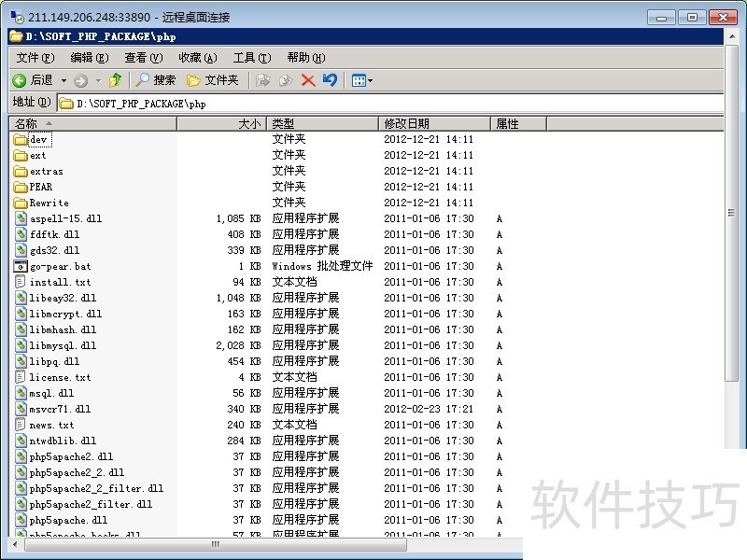Click the blue Undo arrow icon
This screenshot has height=560, width=747.
[x=330, y=81]
